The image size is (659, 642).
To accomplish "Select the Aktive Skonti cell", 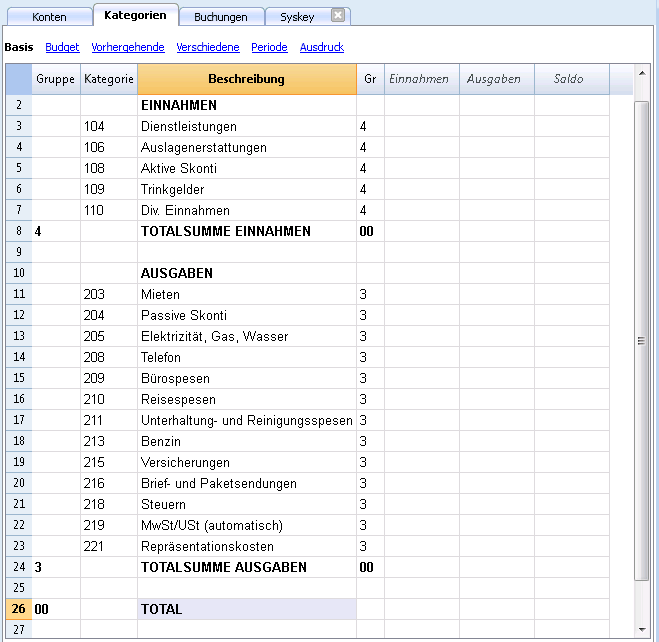I will 247,168.
